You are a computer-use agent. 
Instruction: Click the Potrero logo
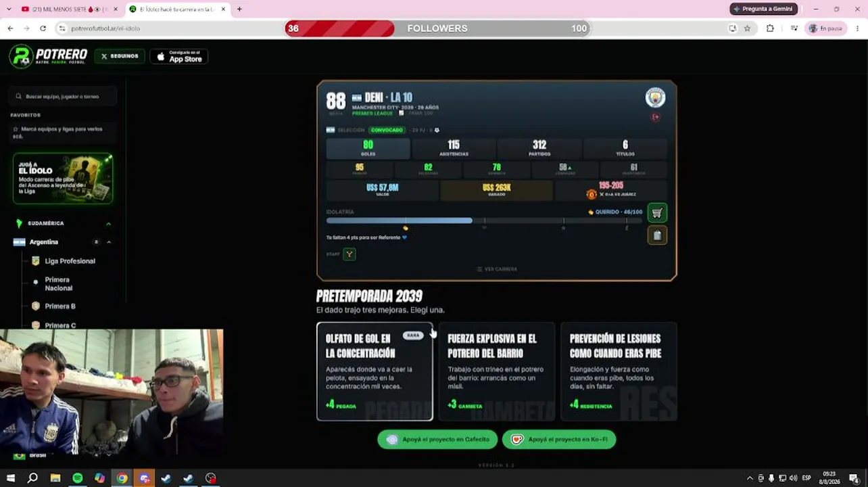click(49, 56)
